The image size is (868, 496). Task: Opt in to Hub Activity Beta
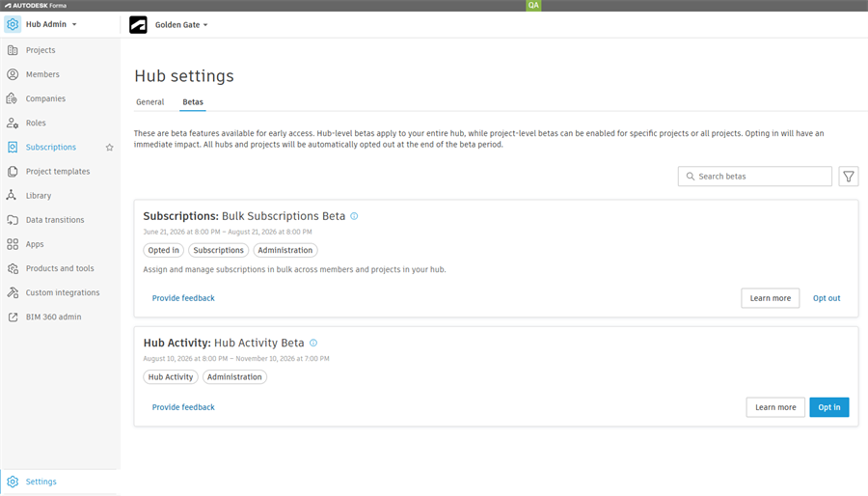click(x=828, y=407)
